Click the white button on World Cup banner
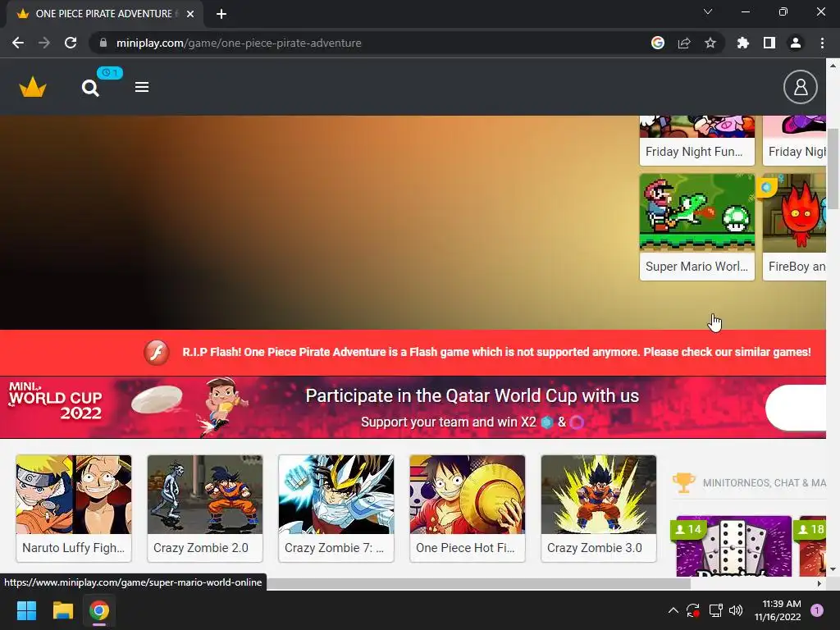 click(796, 409)
